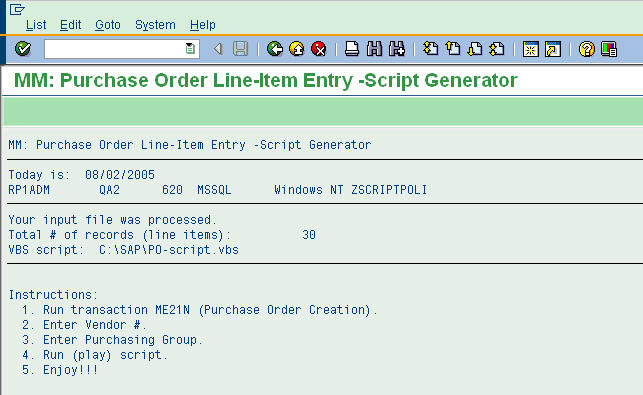Click the Generate Shortcut icon
643x395 pixels.
pyautogui.click(x=553, y=49)
